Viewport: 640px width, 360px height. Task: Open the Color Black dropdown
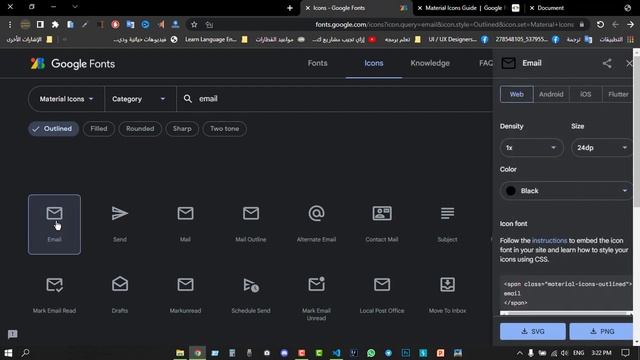pyautogui.click(x=566, y=191)
